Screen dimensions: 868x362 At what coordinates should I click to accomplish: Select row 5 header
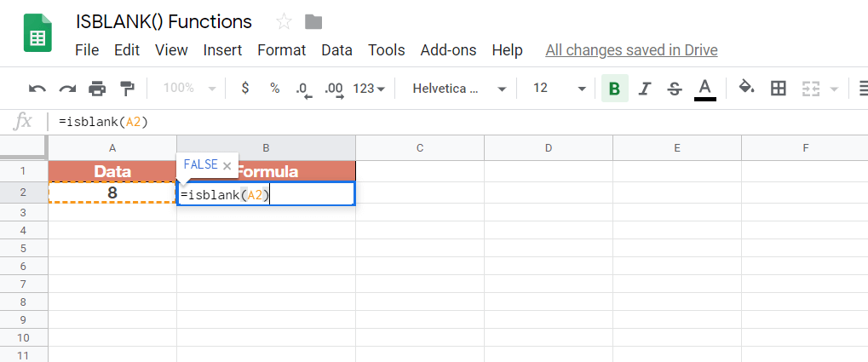(x=23, y=248)
